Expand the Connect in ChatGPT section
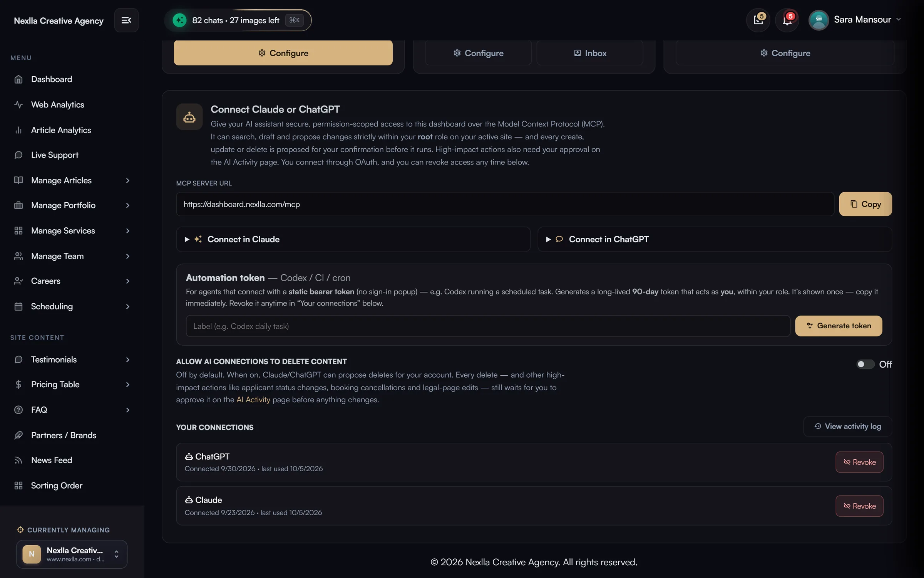The width and height of the screenshot is (924, 578). point(715,239)
